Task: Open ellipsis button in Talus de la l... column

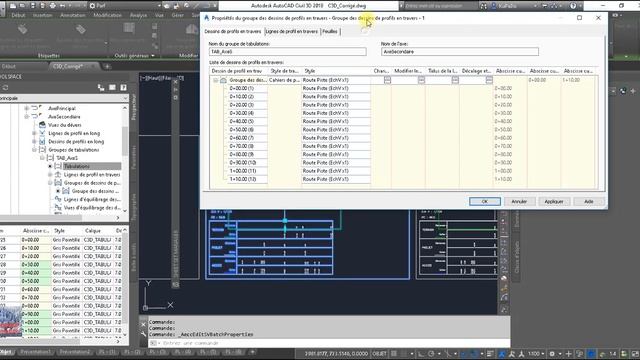Action: point(455,80)
